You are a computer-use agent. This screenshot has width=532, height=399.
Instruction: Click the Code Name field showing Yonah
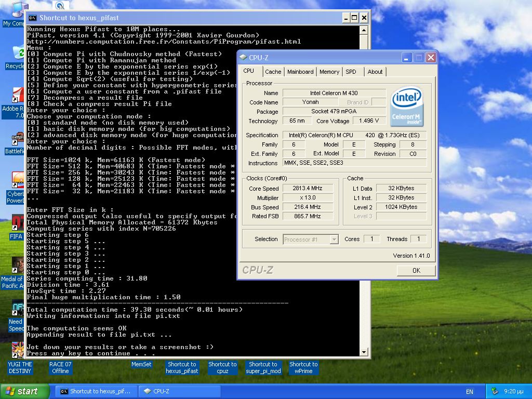click(310, 102)
